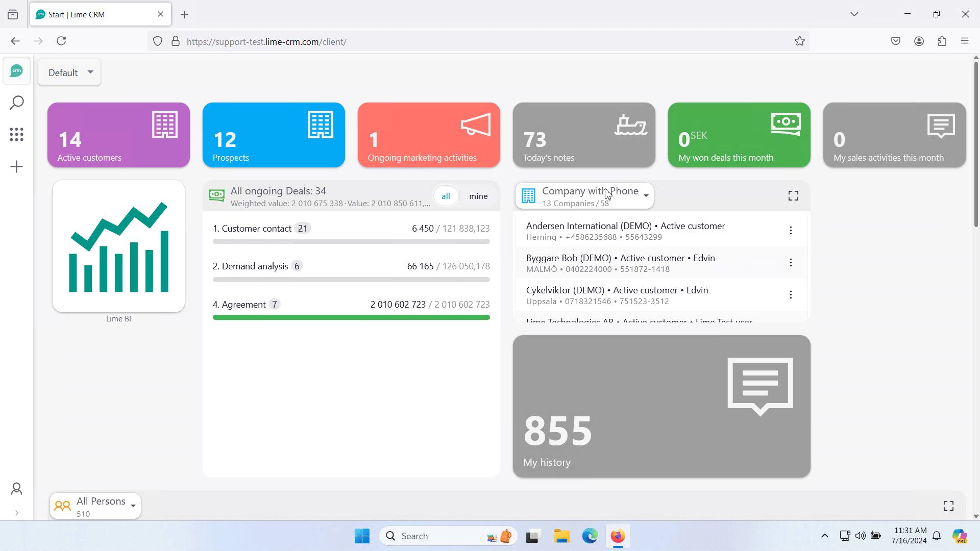Open the list all tabs dropdown arrow

point(854,14)
